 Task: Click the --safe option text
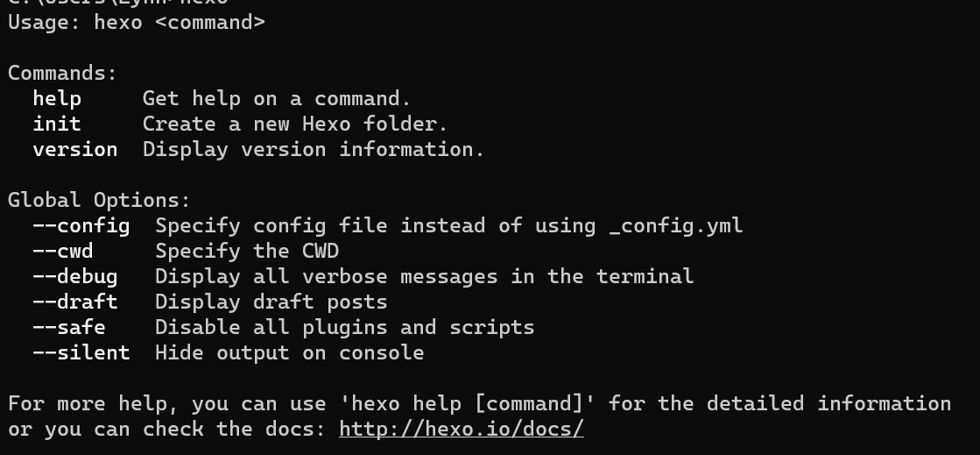click(x=69, y=327)
